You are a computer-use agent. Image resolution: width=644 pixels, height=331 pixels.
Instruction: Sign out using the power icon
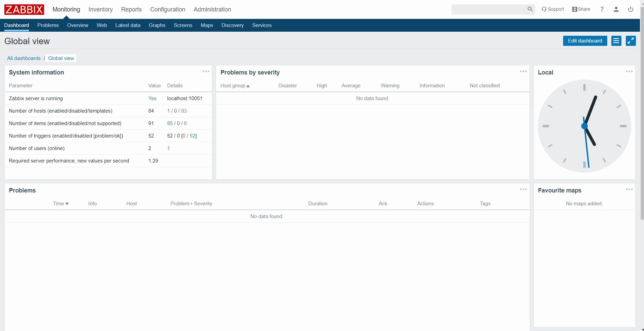click(630, 9)
